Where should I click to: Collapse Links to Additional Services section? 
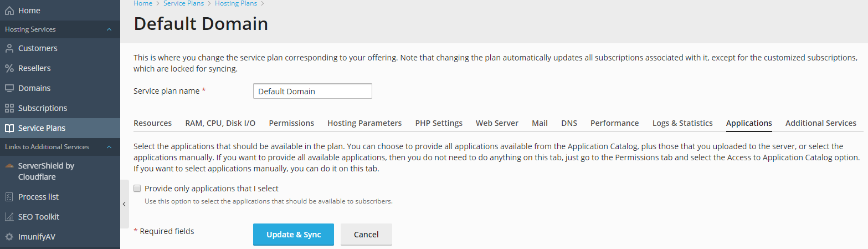click(x=109, y=147)
